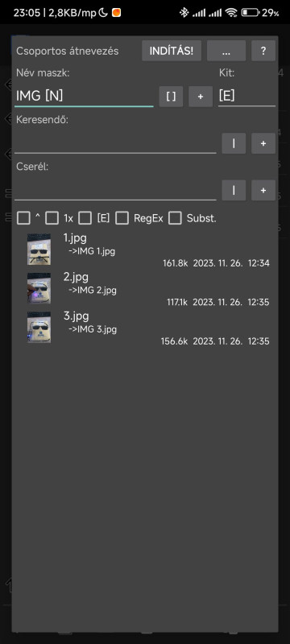This screenshot has width=290, height=644.
Task: Click the Kit extension field with [E]
Action: (x=246, y=97)
